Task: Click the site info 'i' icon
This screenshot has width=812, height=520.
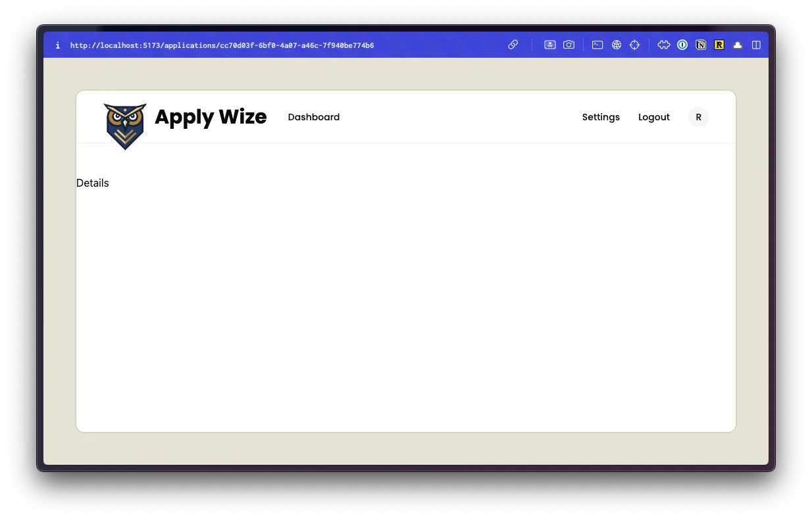Action: [58, 45]
